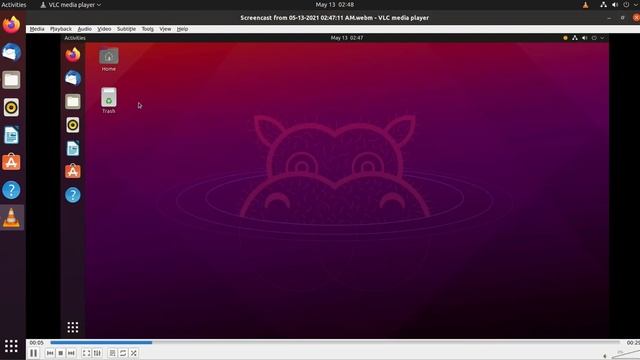Open the Video menu
Screen dimensions: 640x360
104,29
